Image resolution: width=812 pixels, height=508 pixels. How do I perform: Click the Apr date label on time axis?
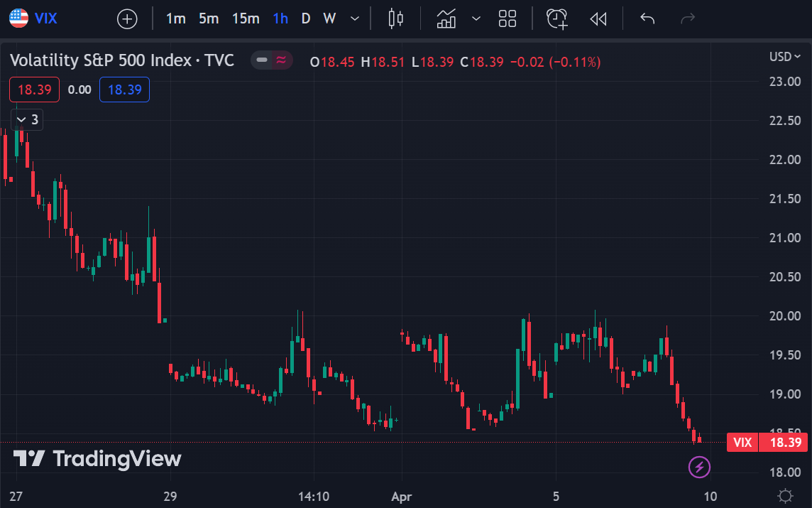[401, 497]
